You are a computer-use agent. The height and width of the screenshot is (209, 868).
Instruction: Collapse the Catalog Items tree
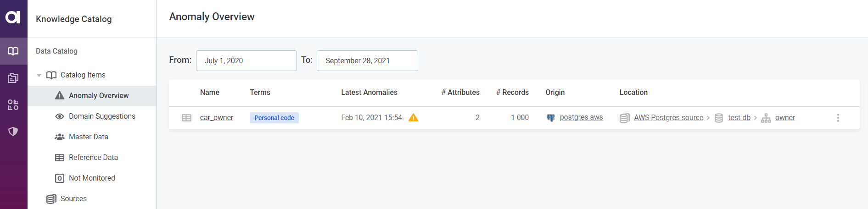[x=39, y=75]
